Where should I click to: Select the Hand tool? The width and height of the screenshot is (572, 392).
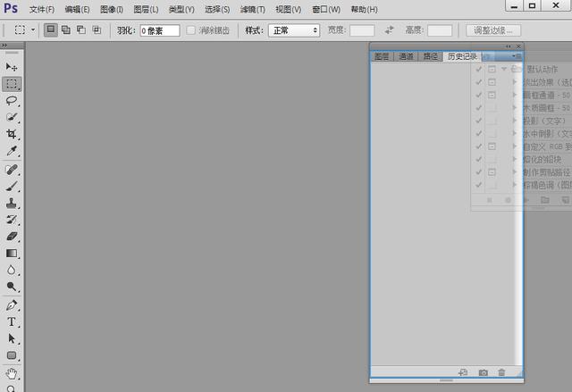click(x=12, y=373)
